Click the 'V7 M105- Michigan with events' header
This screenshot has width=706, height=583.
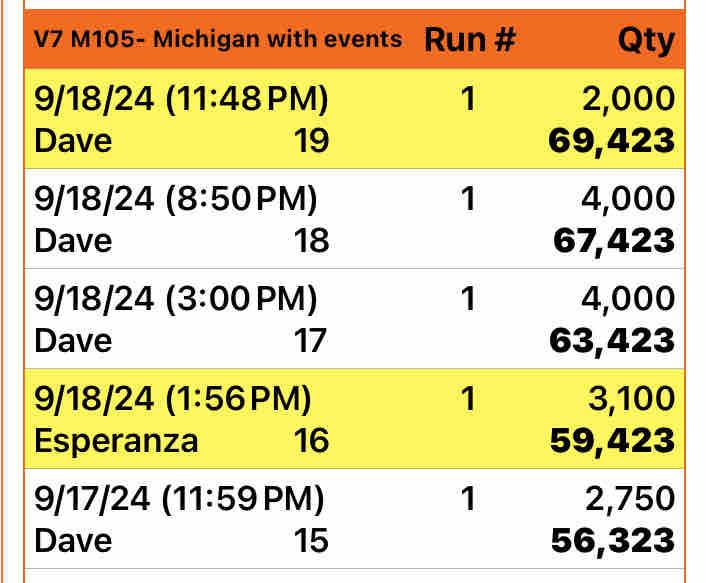tap(218, 40)
